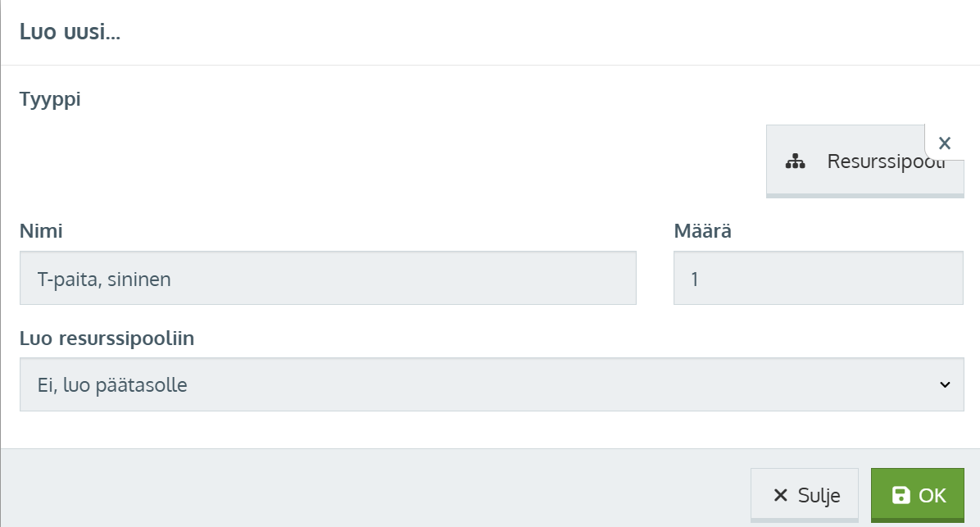This screenshot has width=980, height=527.
Task: Click the hierarchy icon on the Resurssipooli chip
Action: pyautogui.click(x=795, y=161)
